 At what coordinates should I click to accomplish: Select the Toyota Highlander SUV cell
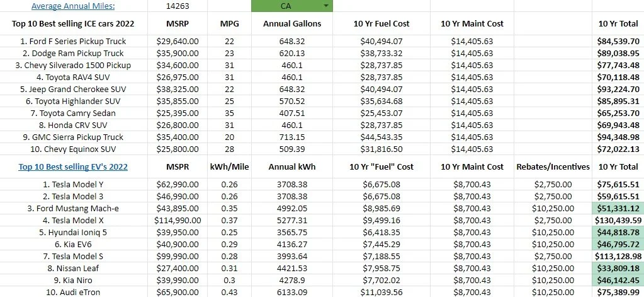click(73, 101)
